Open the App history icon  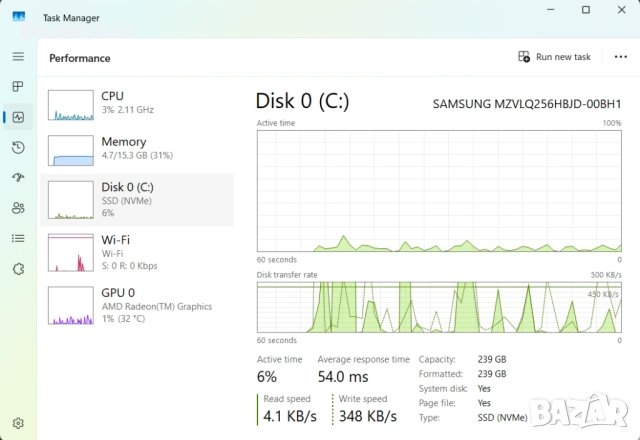coord(18,148)
